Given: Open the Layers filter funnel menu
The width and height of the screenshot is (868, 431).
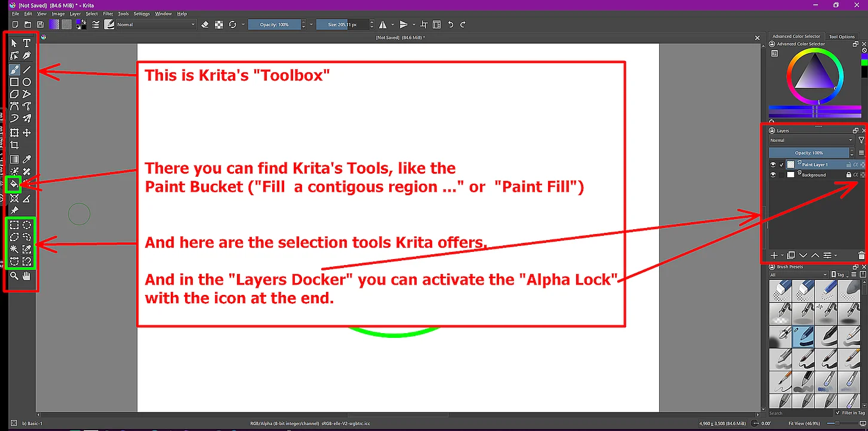Looking at the screenshot, I should click(861, 140).
